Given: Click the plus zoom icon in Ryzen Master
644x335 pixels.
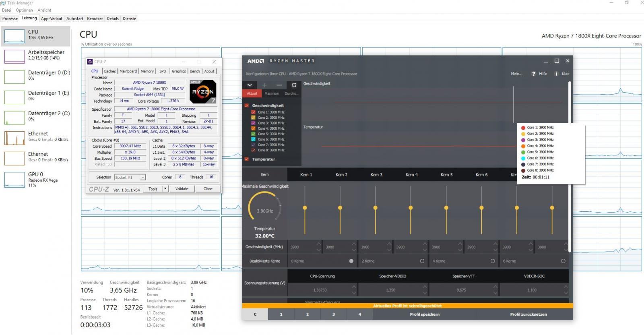Looking at the screenshot, I should [x=264, y=85].
